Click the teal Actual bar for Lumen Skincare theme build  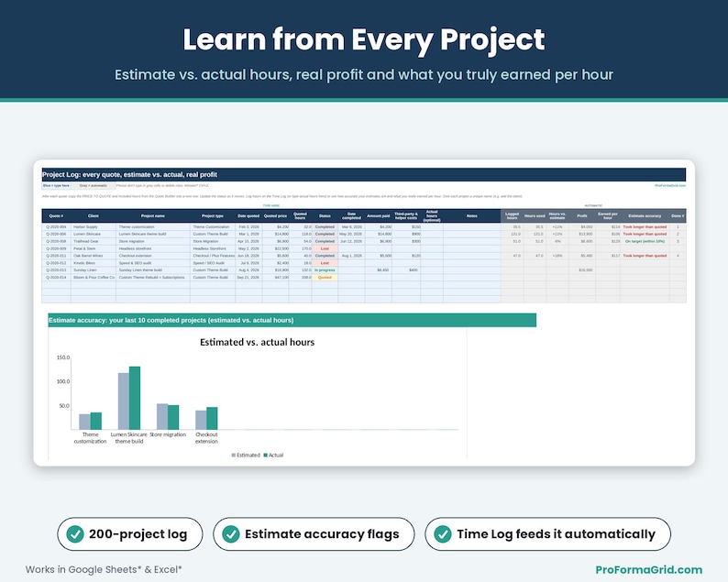[x=135, y=398]
